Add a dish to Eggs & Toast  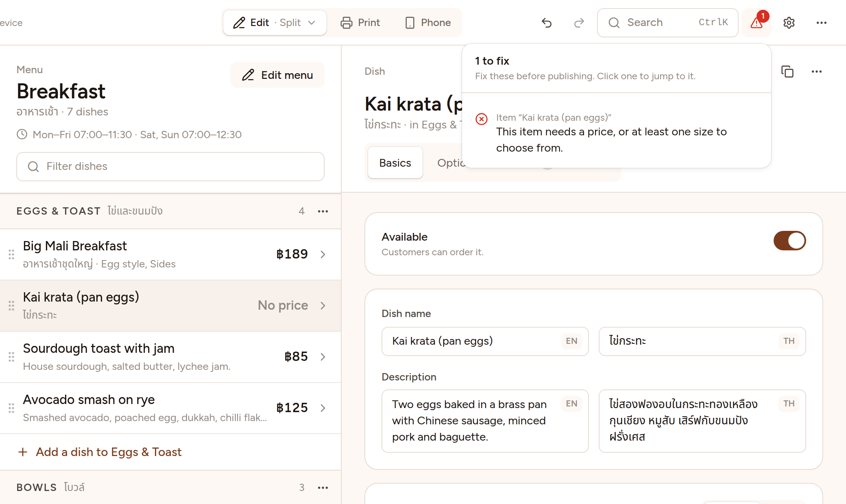coord(100,452)
